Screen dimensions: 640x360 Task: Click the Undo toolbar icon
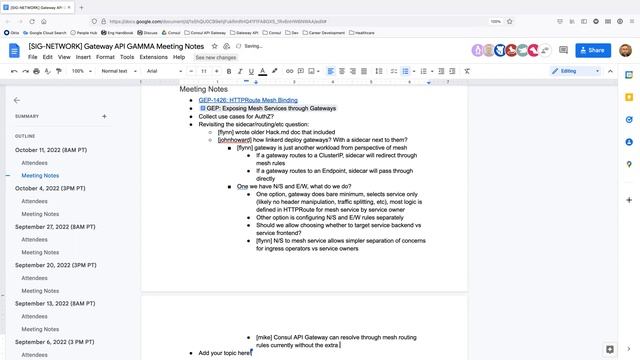[14, 71]
